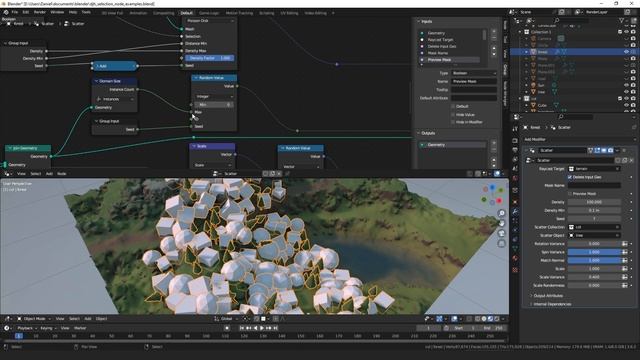Expand the Output Attributes section
The width and height of the screenshot is (640, 360).
coord(548,296)
